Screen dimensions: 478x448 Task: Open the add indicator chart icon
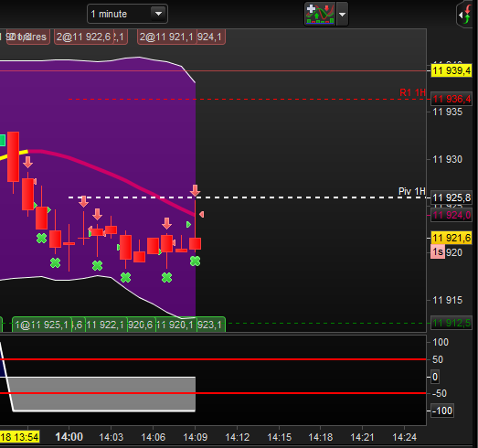coord(320,14)
